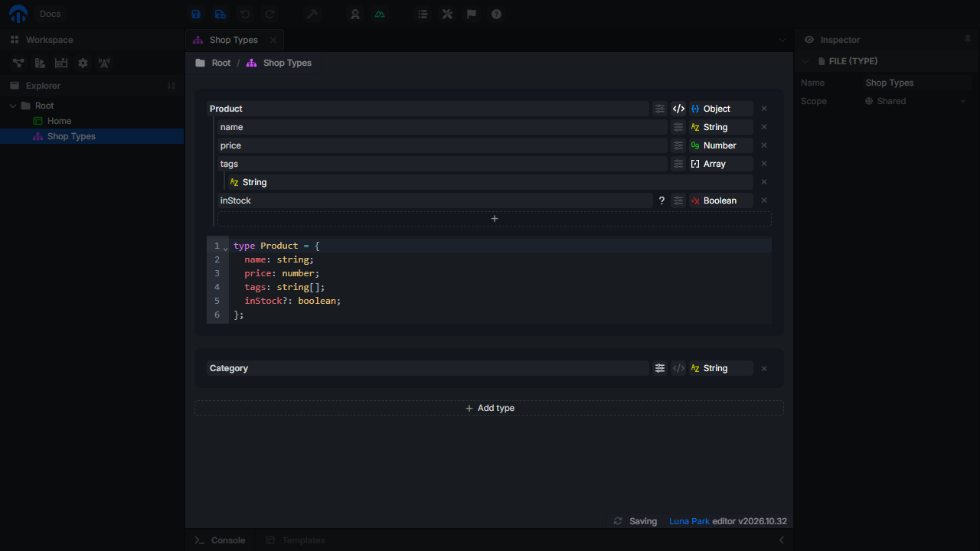The width and height of the screenshot is (980, 551).
Task: Click the wrench and screwdriver tools icon
Action: pos(447,14)
